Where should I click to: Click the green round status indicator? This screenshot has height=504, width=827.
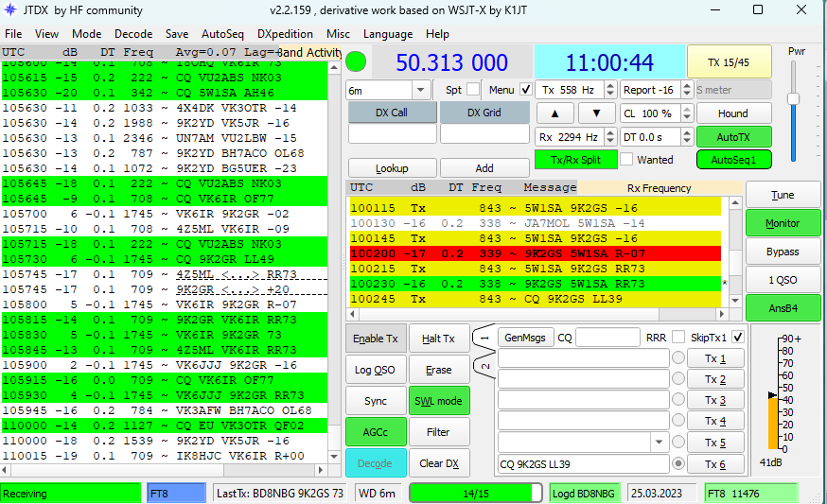[x=356, y=61]
